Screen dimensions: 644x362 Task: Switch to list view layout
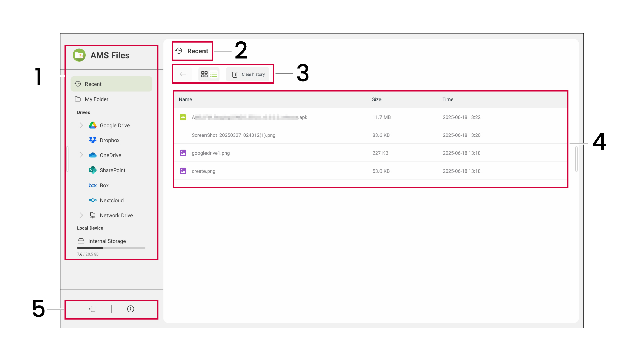[x=214, y=74]
